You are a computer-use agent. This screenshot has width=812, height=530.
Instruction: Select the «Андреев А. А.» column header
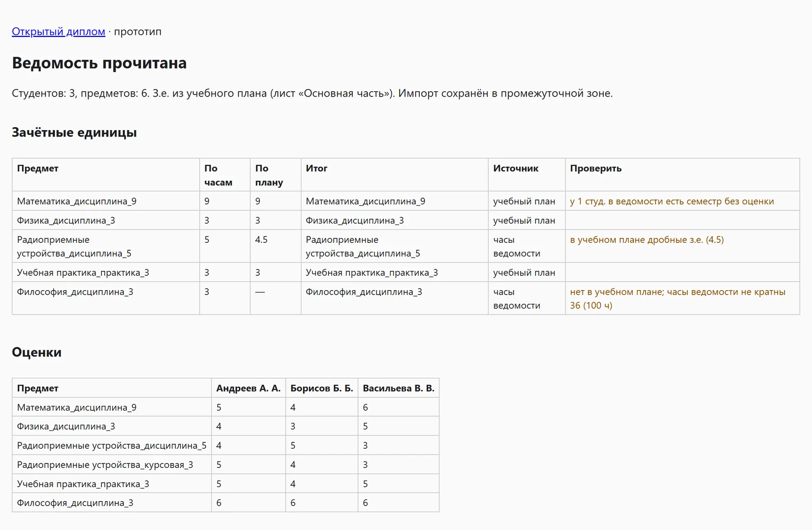[249, 388]
